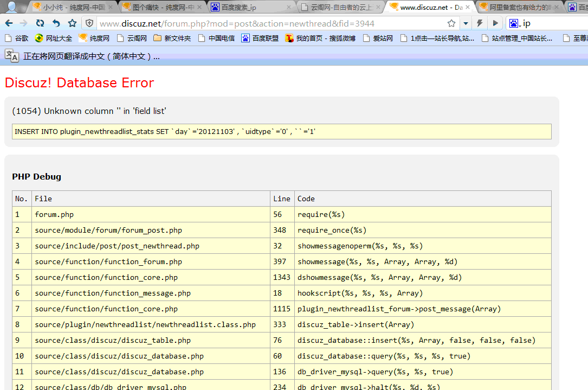Image resolution: width=588 pixels, height=390 pixels.
Task: Close the 云阁网 tab
Action: [378, 7]
